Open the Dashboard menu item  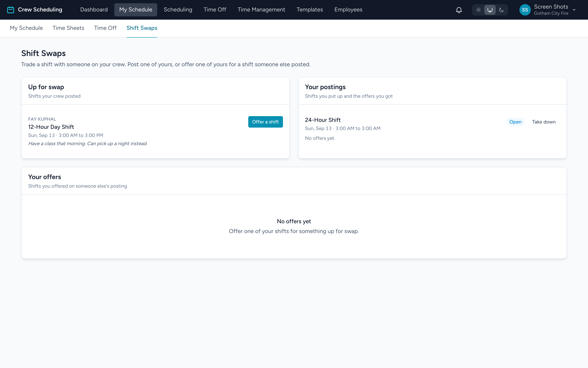click(x=94, y=10)
